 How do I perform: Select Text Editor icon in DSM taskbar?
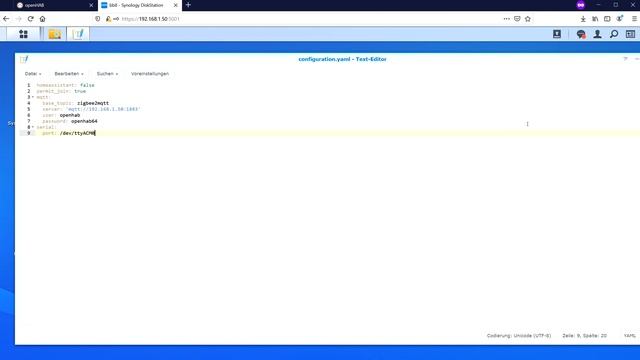click(78, 34)
